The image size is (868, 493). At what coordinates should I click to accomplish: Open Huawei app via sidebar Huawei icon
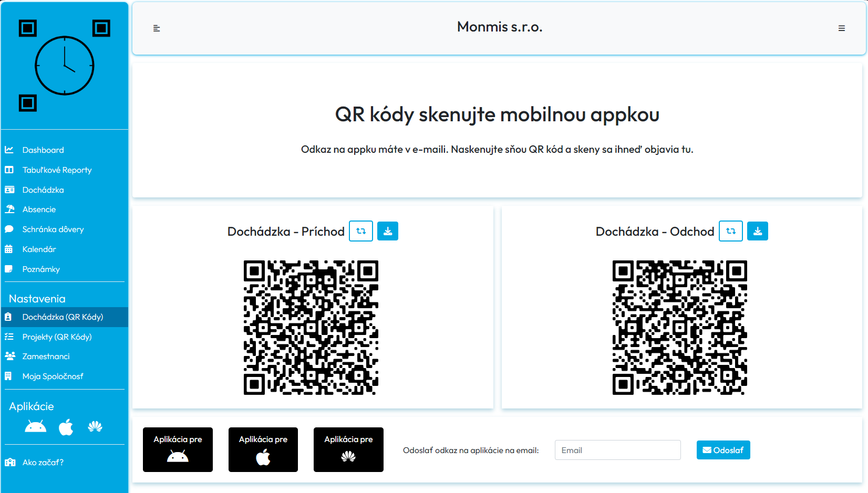[95, 426]
